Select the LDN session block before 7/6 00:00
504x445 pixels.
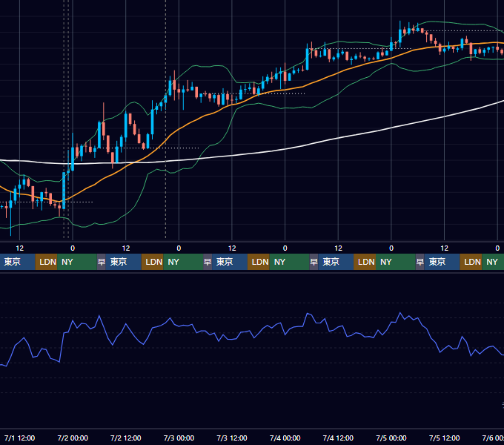(471, 262)
